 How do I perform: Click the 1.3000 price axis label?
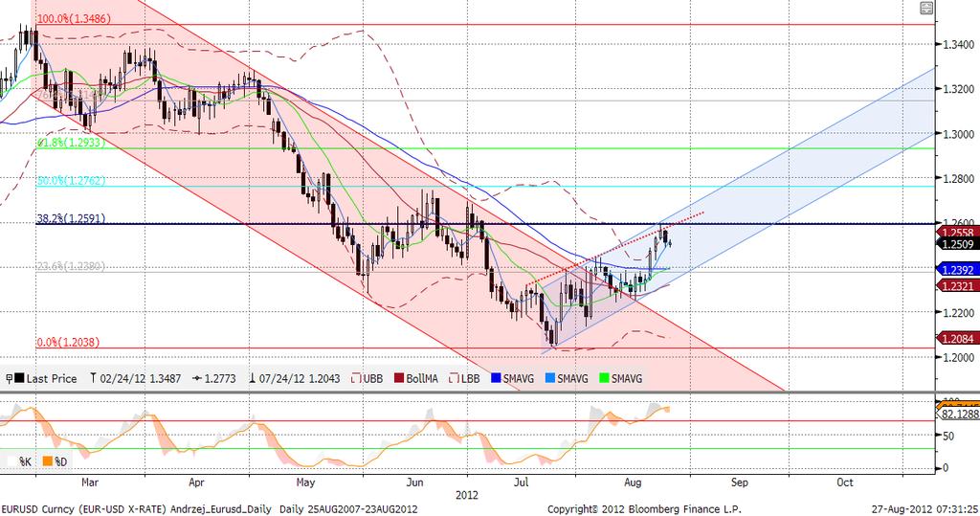click(958, 134)
